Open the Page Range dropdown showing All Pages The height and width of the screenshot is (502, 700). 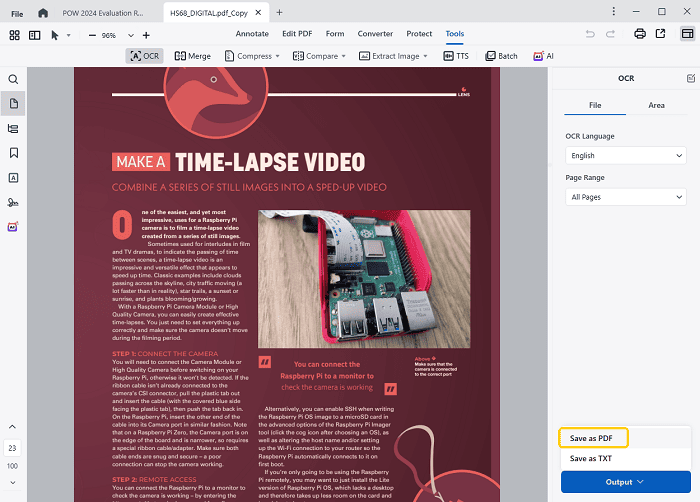point(625,197)
